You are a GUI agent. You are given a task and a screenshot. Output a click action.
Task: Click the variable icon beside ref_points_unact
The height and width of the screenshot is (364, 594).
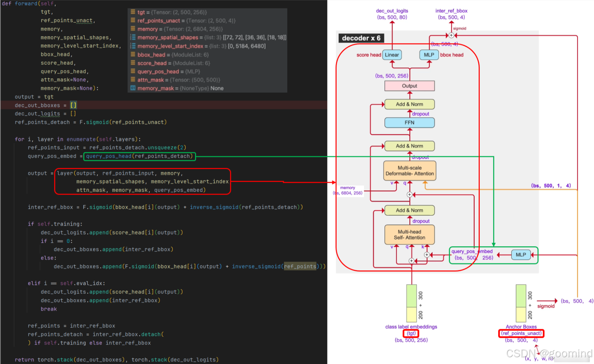click(x=133, y=20)
